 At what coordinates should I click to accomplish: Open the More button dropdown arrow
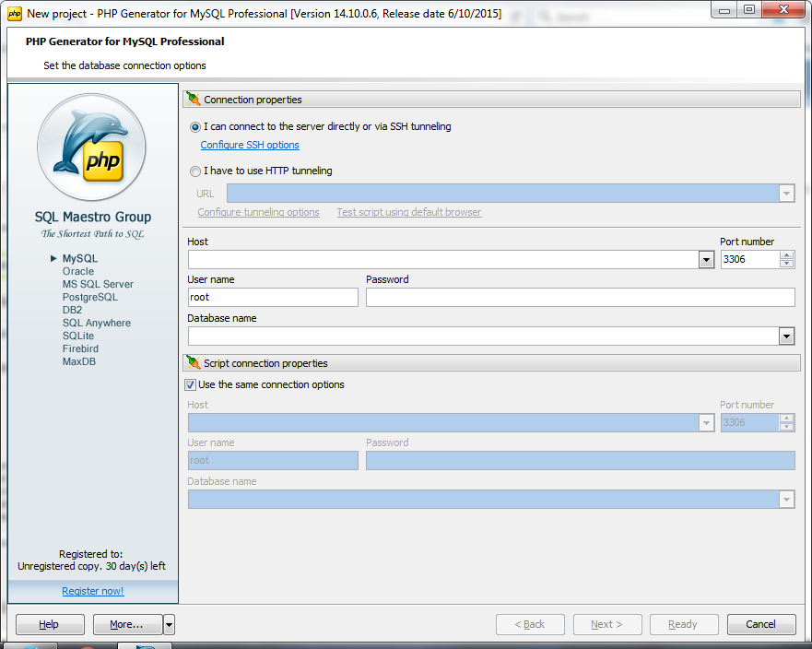[169, 625]
